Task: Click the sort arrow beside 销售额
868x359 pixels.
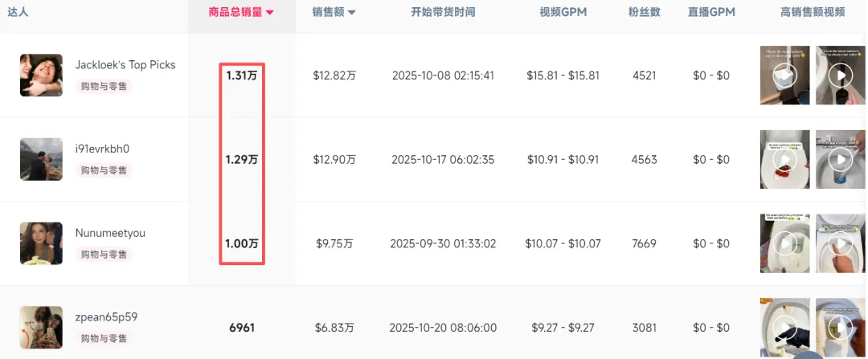Action: tap(352, 13)
